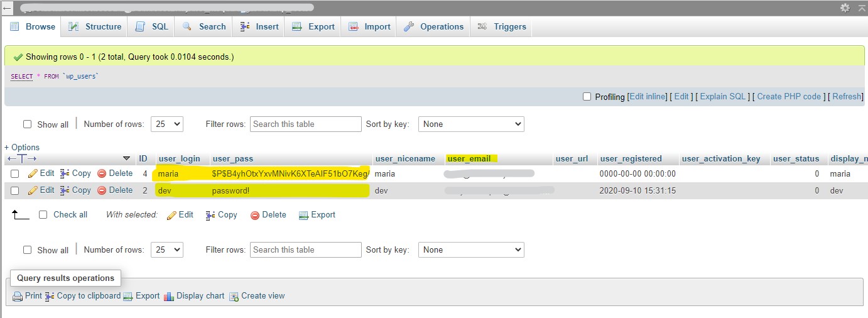The height and width of the screenshot is (318, 868).
Task: Click the Copy icon in dev row
Action: [65, 190]
